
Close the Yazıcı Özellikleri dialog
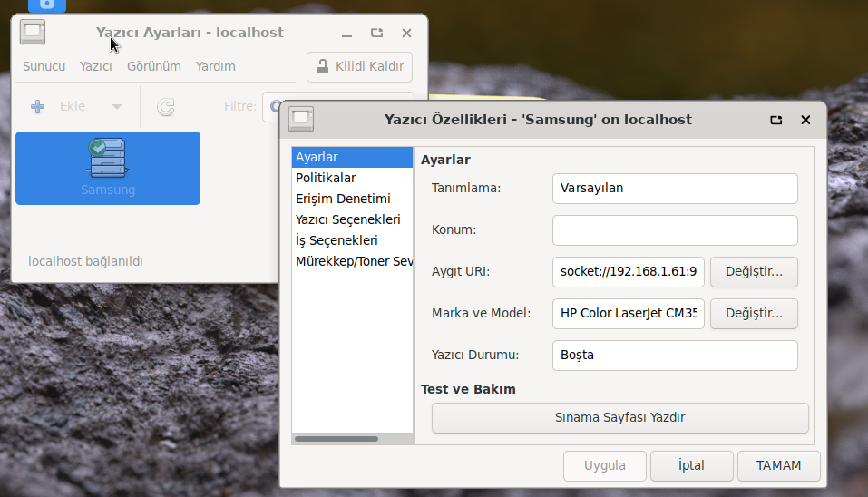(x=805, y=120)
